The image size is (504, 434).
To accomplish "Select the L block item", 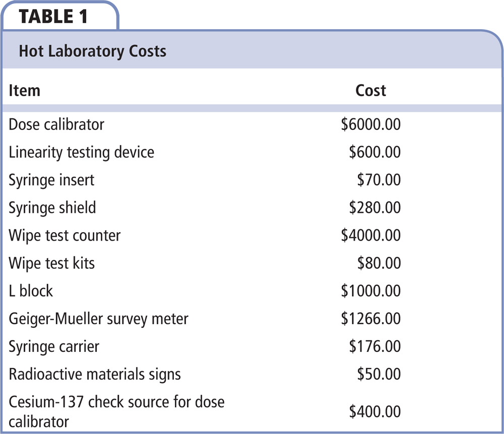I will pyautogui.click(x=31, y=291).
